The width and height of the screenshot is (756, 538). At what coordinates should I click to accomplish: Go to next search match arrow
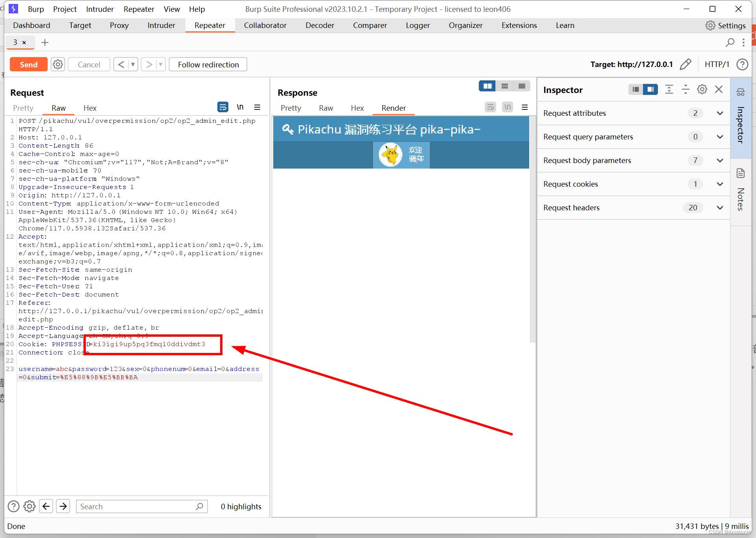click(63, 506)
